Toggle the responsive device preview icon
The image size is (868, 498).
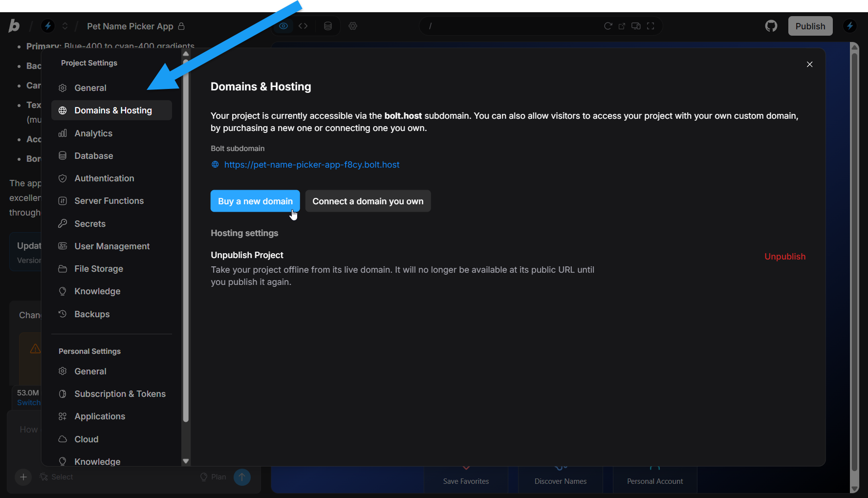point(636,26)
